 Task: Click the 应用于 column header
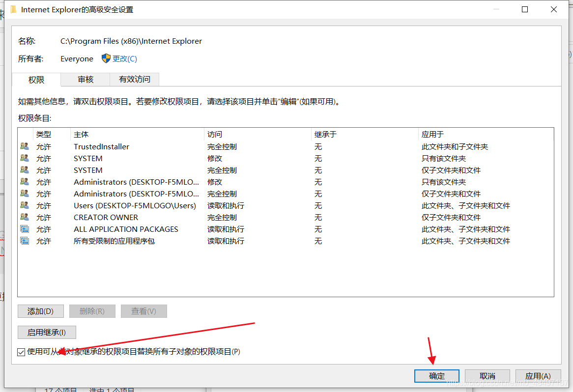(486, 135)
